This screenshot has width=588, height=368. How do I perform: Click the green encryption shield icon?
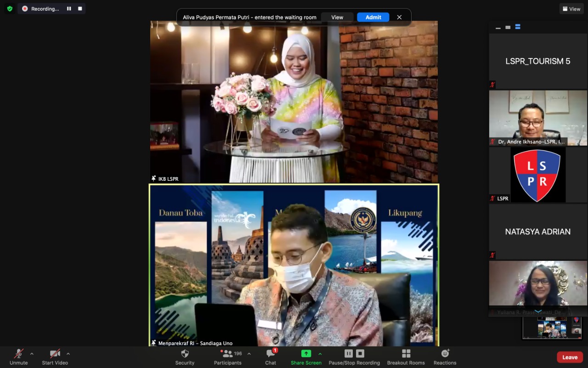[x=10, y=9]
